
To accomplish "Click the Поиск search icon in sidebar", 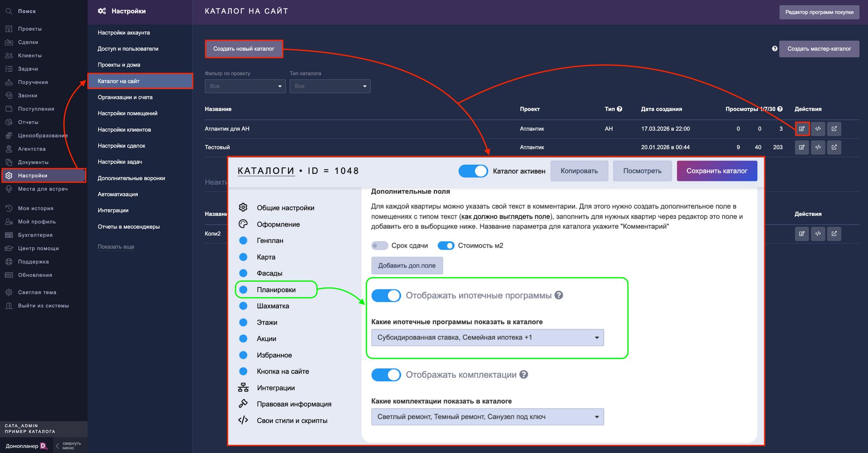I will click(x=9, y=11).
